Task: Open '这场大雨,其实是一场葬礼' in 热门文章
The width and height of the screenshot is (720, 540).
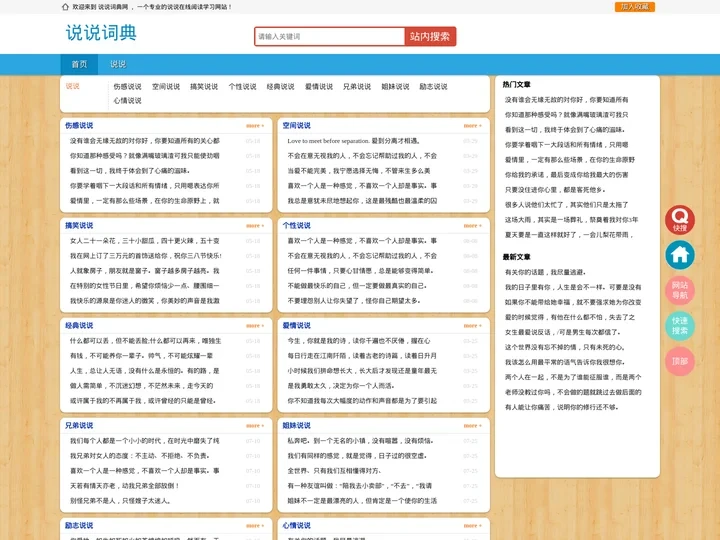Action: 572,220
